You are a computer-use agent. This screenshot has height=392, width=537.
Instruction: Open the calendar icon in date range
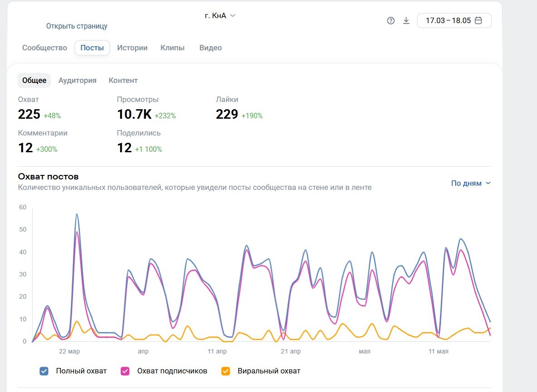click(479, 20)
